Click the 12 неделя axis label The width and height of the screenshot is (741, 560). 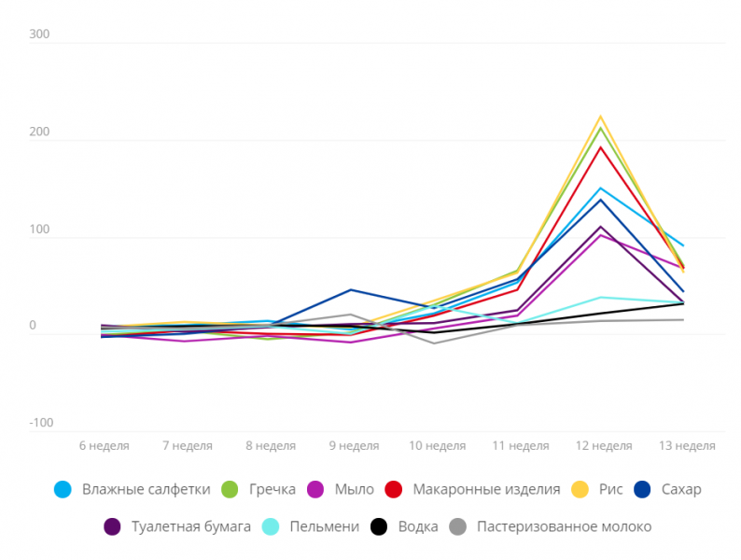point(604,445)
